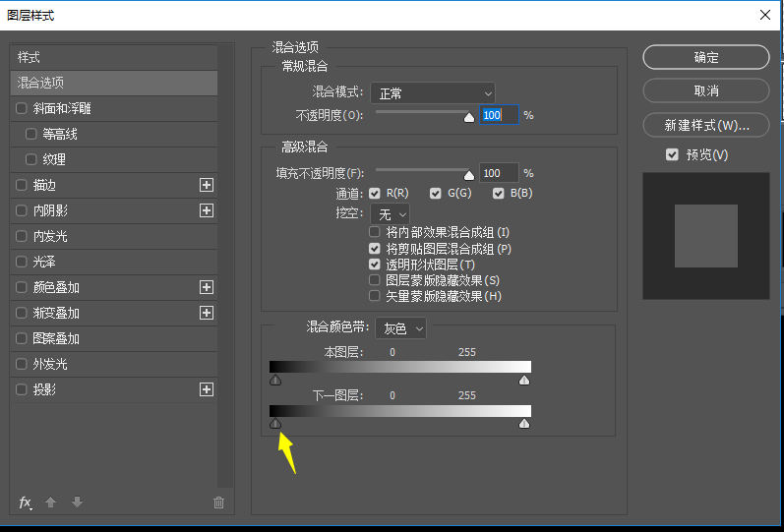Click the fx effects icon at bottom

[26, 502]
